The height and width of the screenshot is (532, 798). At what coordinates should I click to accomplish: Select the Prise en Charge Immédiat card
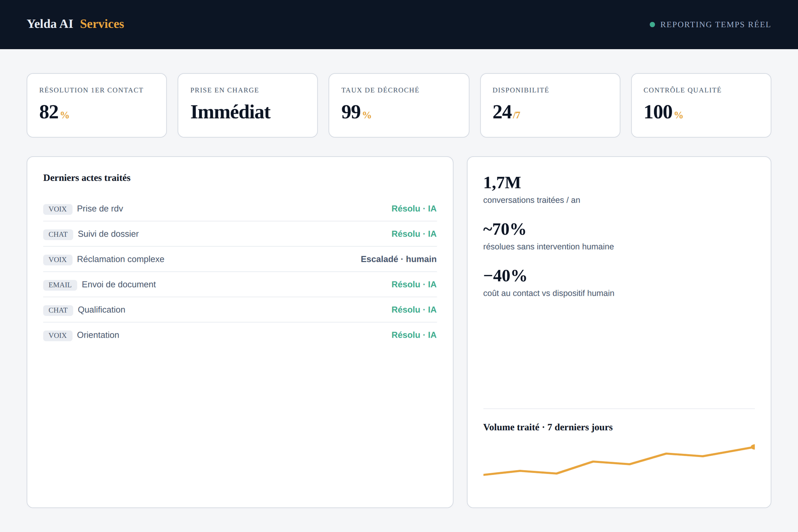[247, 105]
